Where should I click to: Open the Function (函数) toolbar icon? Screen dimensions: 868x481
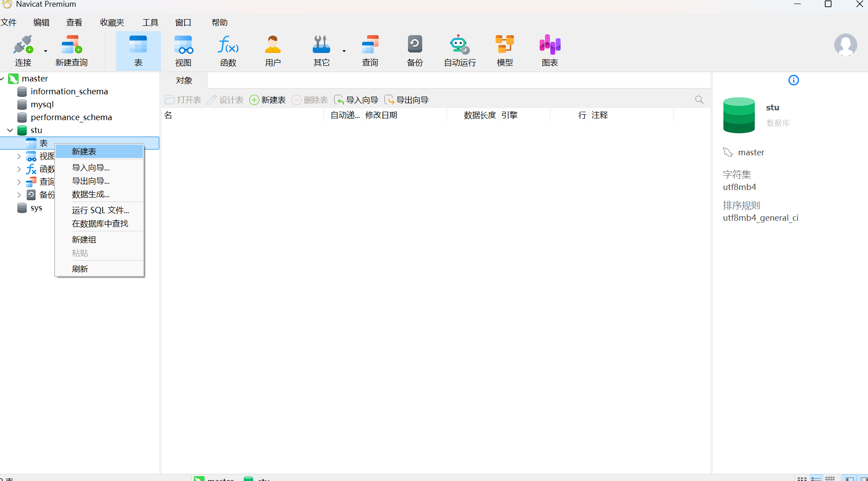[x=228, y=50]
